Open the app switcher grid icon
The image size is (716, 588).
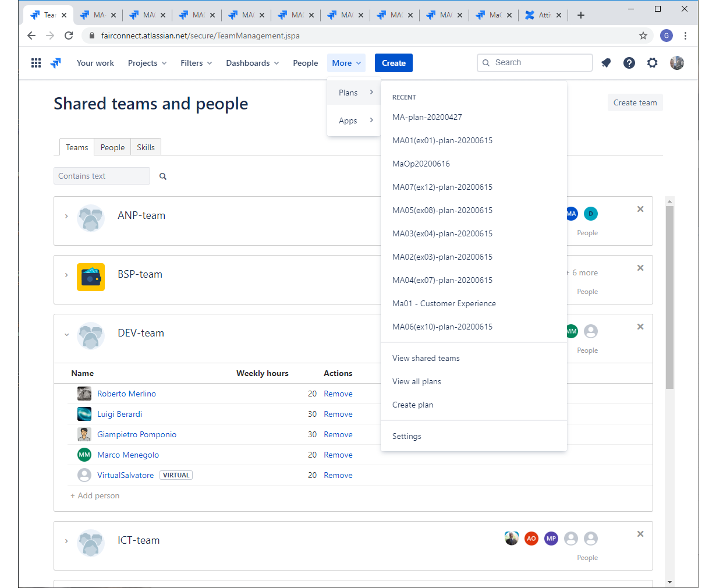(36, 63)
